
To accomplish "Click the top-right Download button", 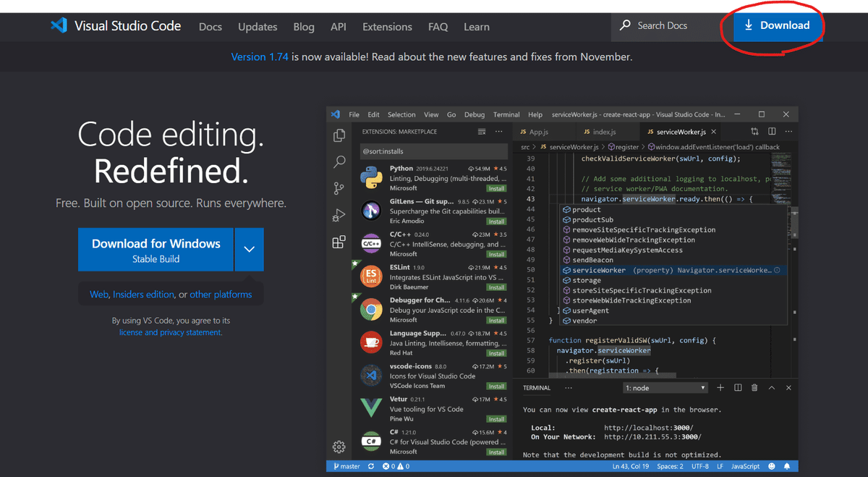I will coord(778,25).
